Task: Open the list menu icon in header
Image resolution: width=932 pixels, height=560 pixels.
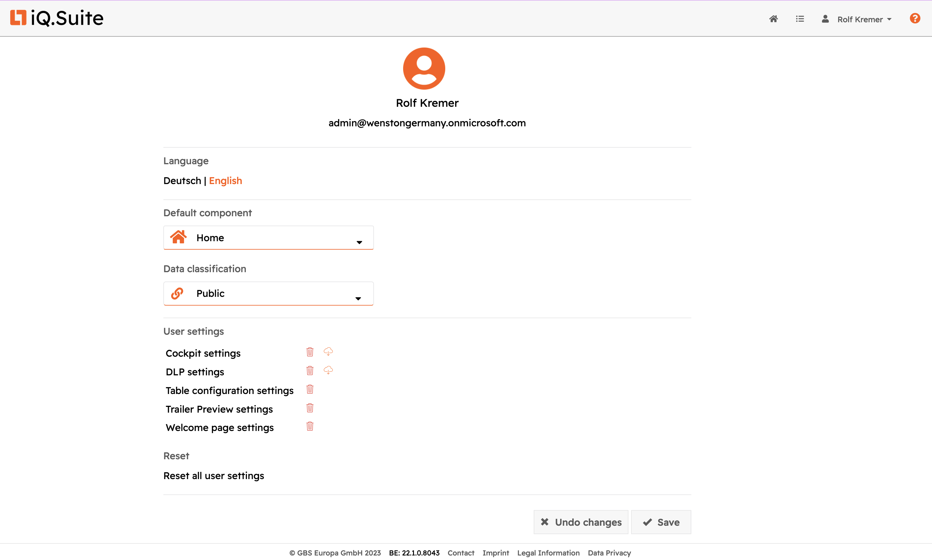Action: 800,19
